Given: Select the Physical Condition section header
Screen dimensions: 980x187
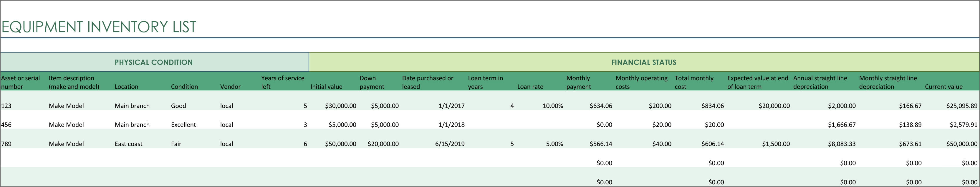Looking at the screenshot, I should tap(154, 62).
